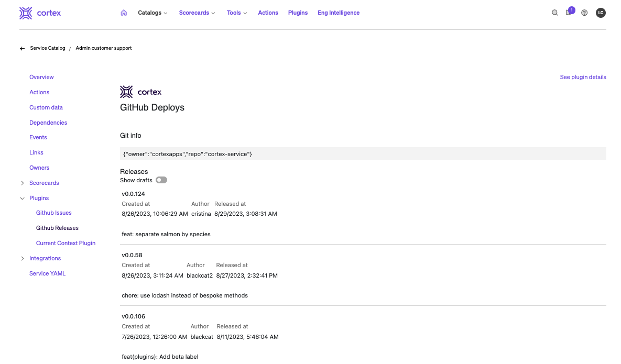Viewport: 621px width, 364px height.
Task: Return to the Service Catalog breadcrumb
Action: (x=48, y=48)
